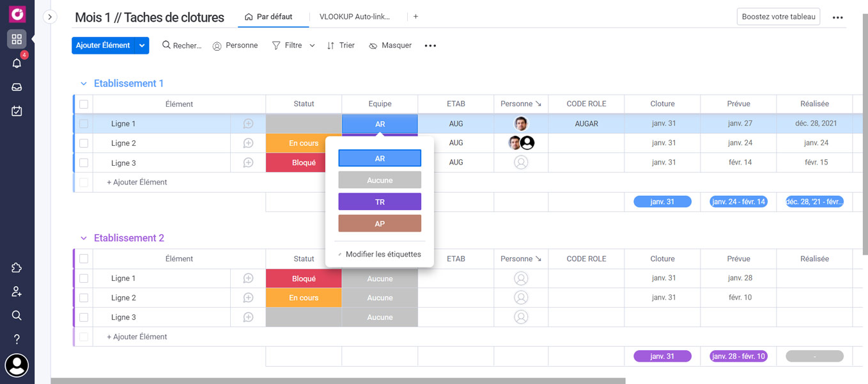Open the board options ellipsis menu
The image size is (868, 384).
[x=837, y=17]
